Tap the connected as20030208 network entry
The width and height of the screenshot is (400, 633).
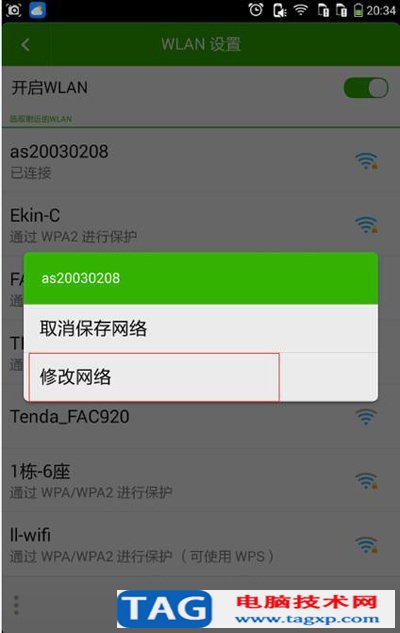pyautogui.click(x=201, y=161)
